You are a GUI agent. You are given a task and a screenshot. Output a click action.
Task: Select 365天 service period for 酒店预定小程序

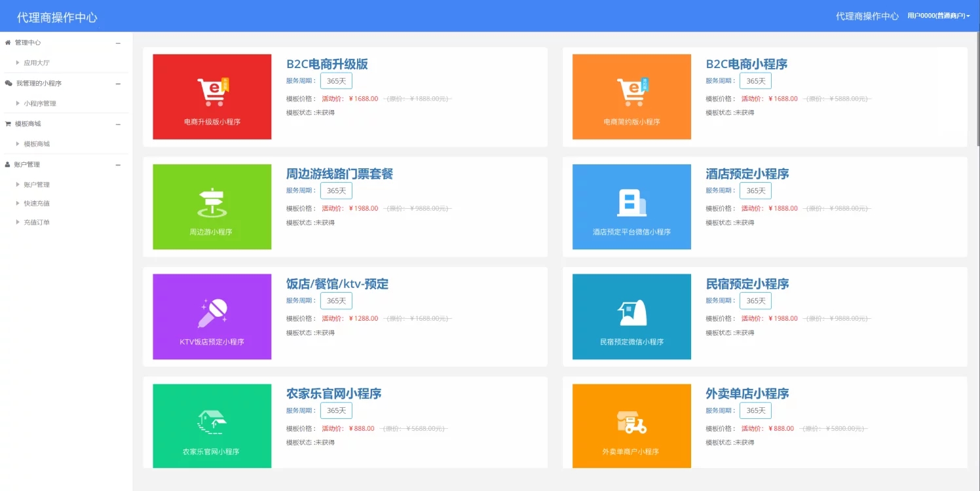[x=755, y=191]
